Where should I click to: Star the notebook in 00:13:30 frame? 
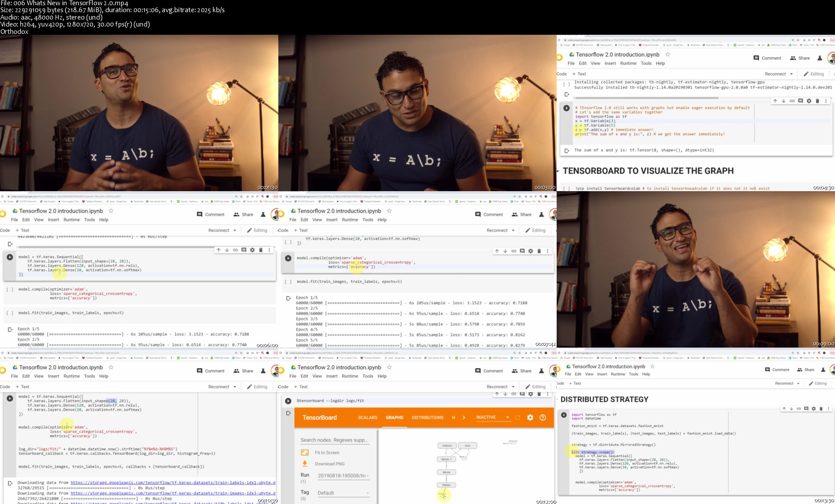pyautogui.click(x=652, y=366)
